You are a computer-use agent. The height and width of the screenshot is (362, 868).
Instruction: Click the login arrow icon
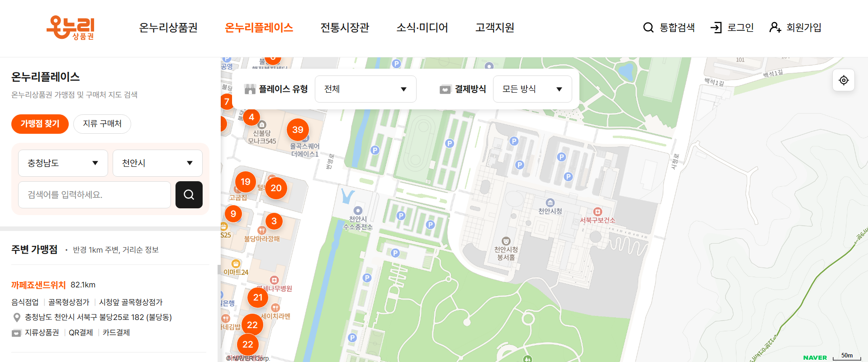[716, 28]
